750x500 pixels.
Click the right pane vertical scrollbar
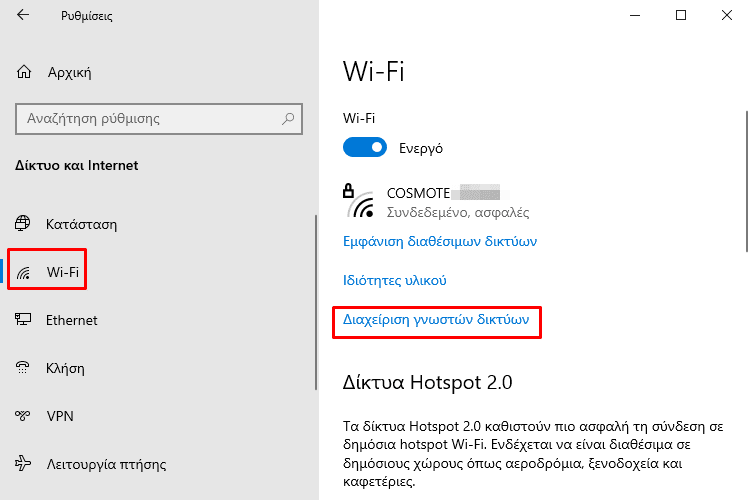tap(747, 181)
